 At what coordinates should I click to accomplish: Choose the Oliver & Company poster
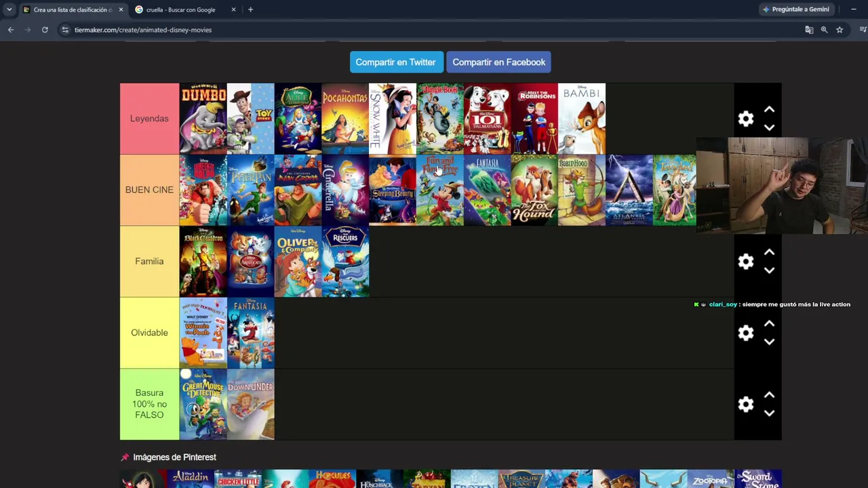[298, 262]
